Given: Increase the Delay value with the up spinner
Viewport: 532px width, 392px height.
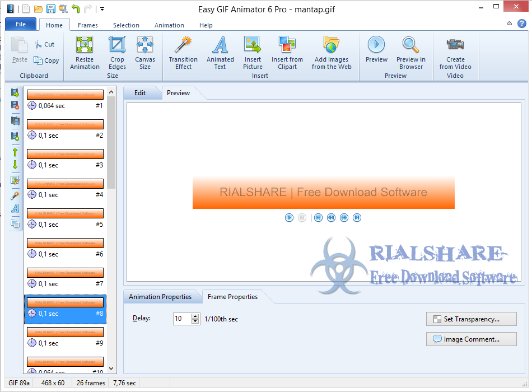Looking at the screenshot, I should click(195, 316).
